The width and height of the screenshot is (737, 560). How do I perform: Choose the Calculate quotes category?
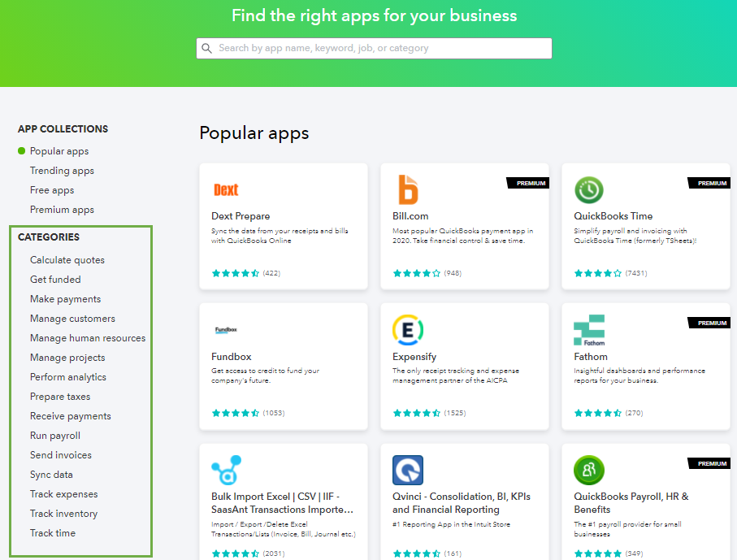pyautogui.click(x=67, y=260)
